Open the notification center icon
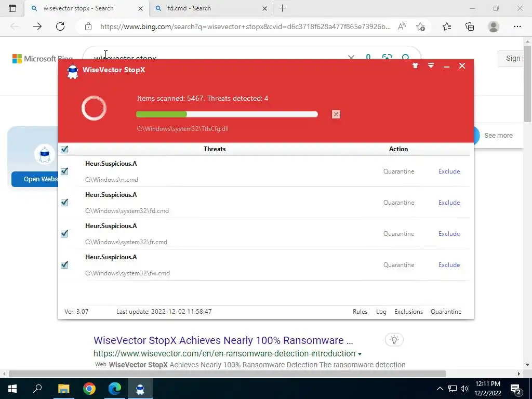 tap(516, 389)
